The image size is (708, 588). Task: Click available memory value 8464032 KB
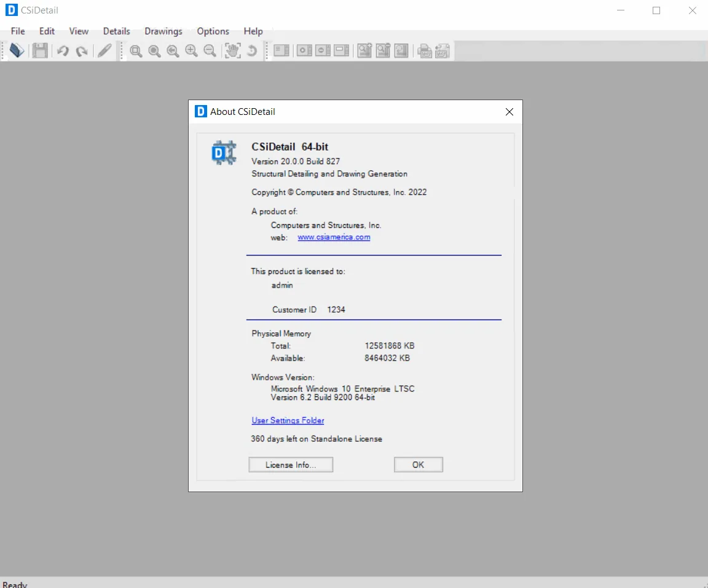[387, 358]
